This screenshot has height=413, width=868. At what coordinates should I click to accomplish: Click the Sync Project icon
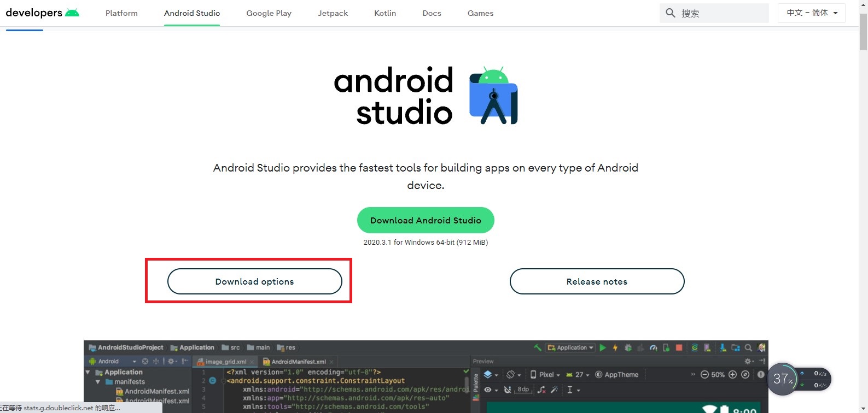[695, 347]
